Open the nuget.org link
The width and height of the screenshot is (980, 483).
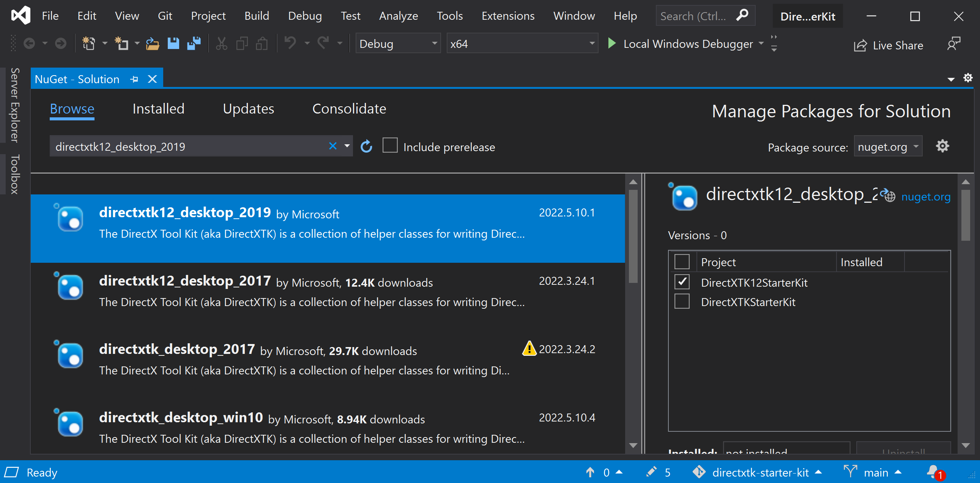coord(926,196)
